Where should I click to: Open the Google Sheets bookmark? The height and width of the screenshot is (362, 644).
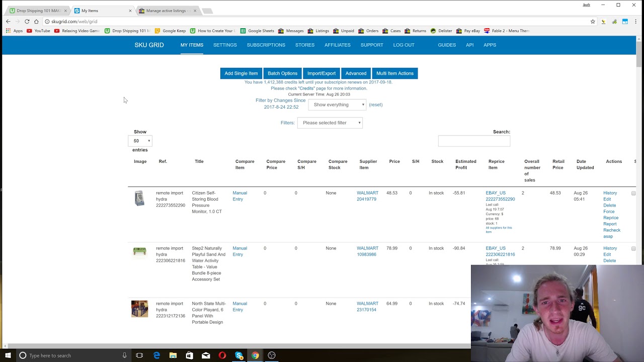click(x=257, y=31)
